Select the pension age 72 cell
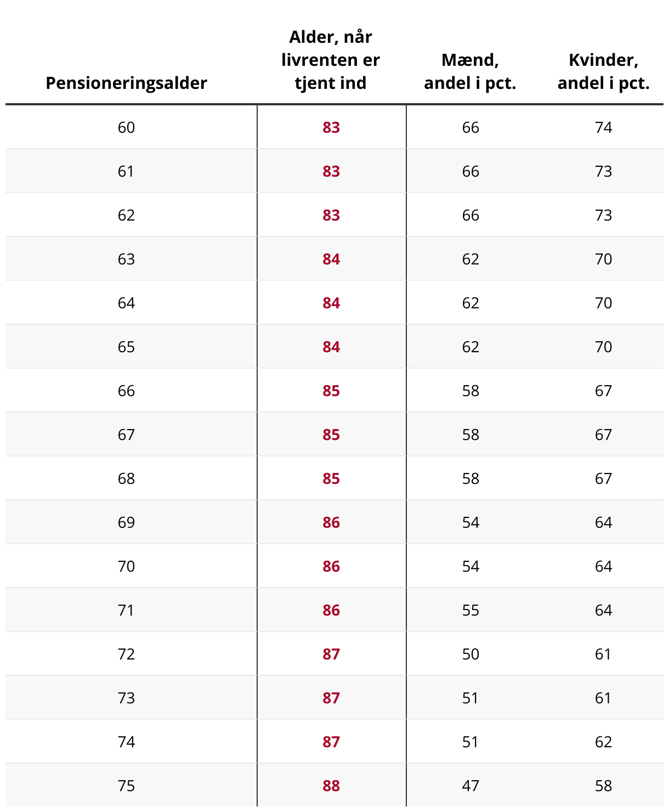 pyautogui.click(x=126, y=654)
